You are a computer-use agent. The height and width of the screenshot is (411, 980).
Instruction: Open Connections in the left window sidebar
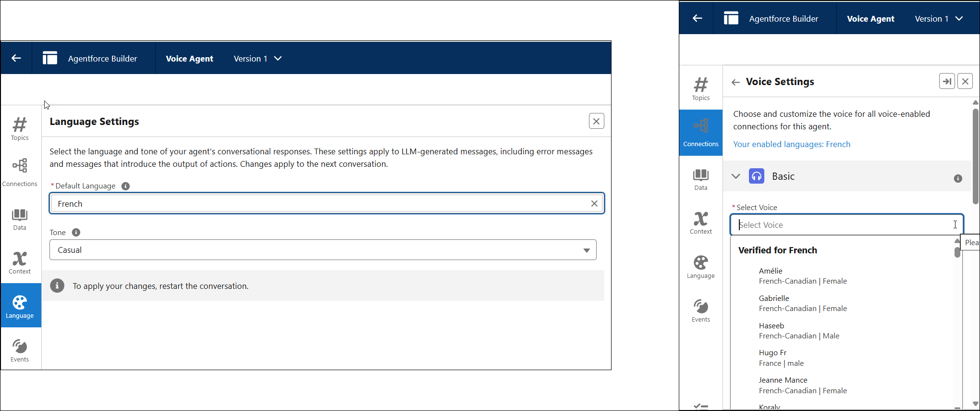[20, 172]
